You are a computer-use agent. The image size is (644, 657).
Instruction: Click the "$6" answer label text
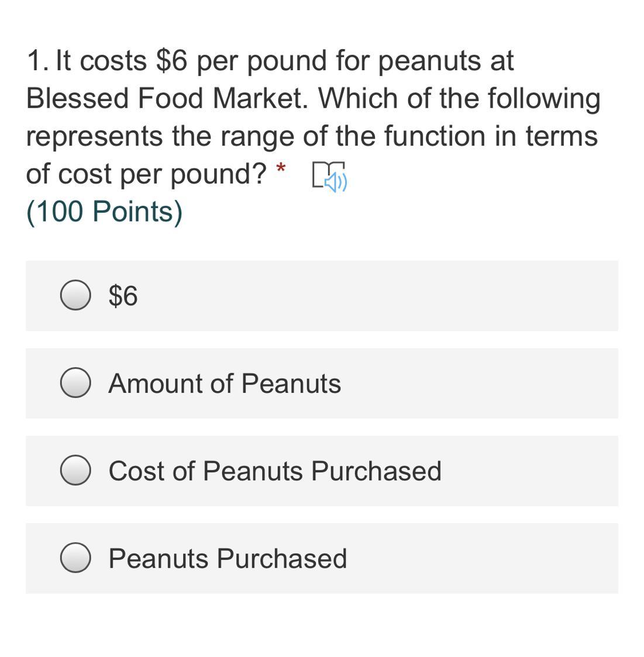click(x=123, y=296)
